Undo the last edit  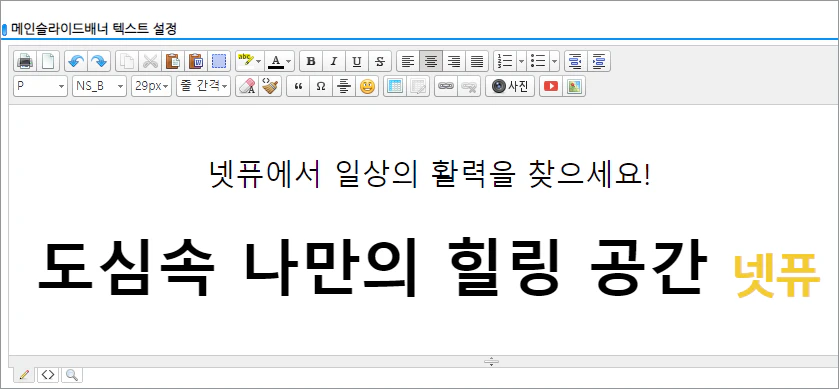pos(76,62)
